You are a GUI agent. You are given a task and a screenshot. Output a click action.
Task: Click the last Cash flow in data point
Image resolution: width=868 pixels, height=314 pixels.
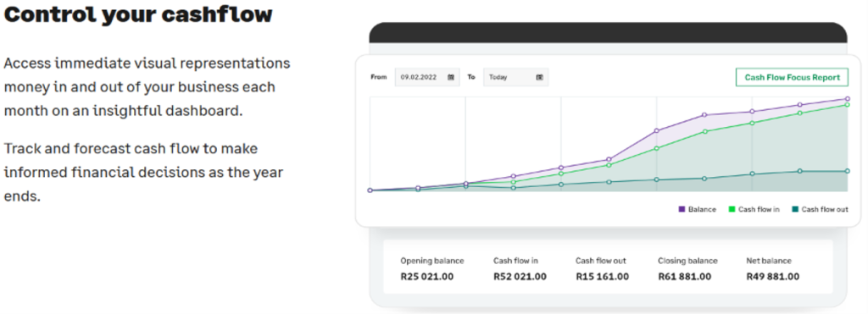click(x=847, y=104)
